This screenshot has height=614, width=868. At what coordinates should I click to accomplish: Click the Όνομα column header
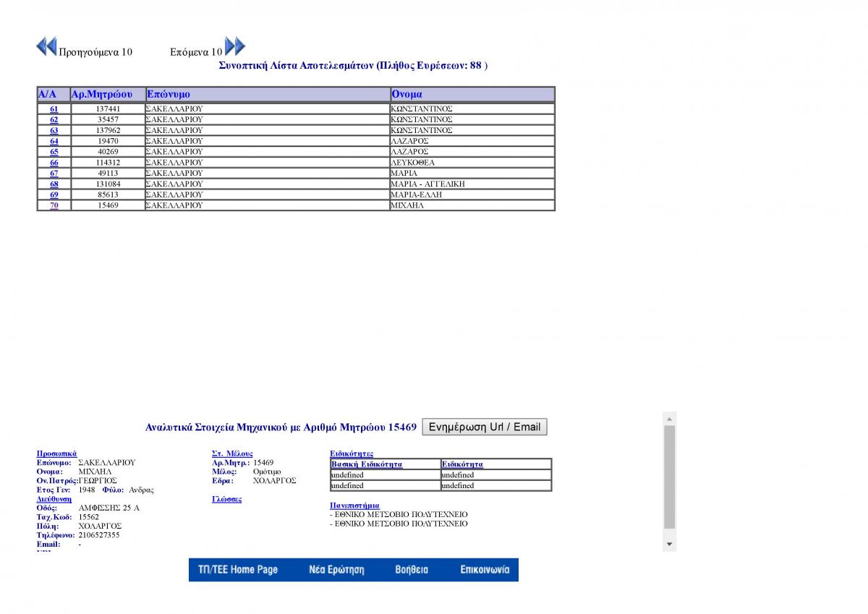(407, 94)
